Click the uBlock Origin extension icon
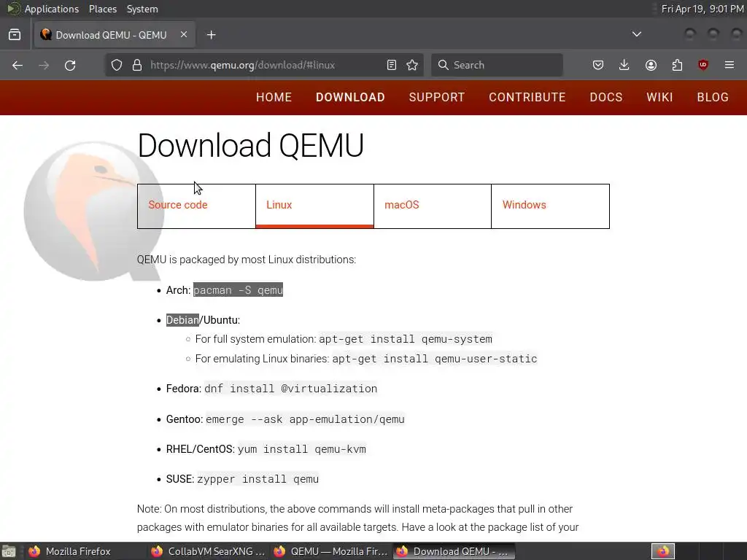Image resolution: width=747 pixels, height=560 pixels. pyautogui.click(x=703, y=65)
